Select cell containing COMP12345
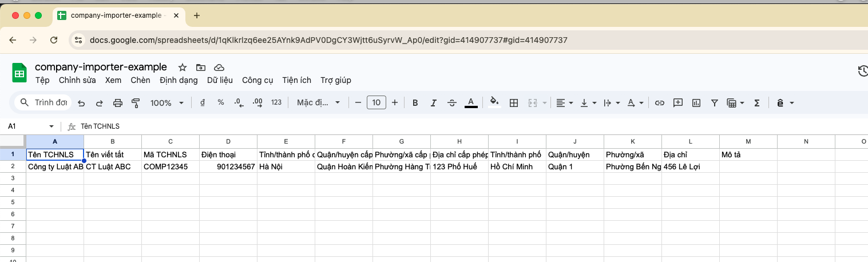 (x=170, y=167)
